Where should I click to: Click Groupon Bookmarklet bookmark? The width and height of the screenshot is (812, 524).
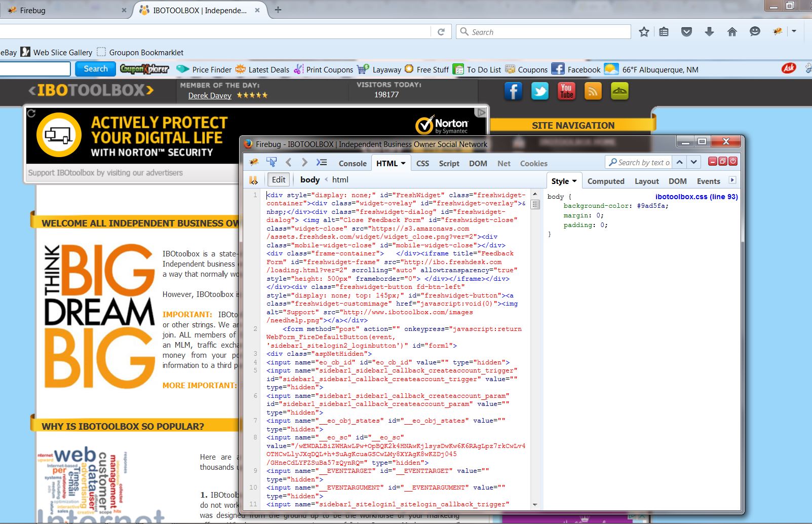[140, 52]
